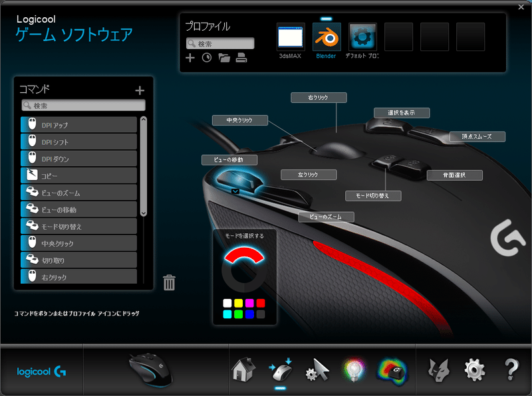This screenshot has width=532, height=396.
Task: Open the import/export profile folder icon
Action: [x=224, y=58]
